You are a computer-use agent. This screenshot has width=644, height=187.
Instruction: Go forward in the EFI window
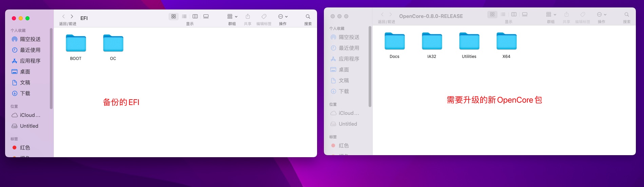tap(72, 16)
